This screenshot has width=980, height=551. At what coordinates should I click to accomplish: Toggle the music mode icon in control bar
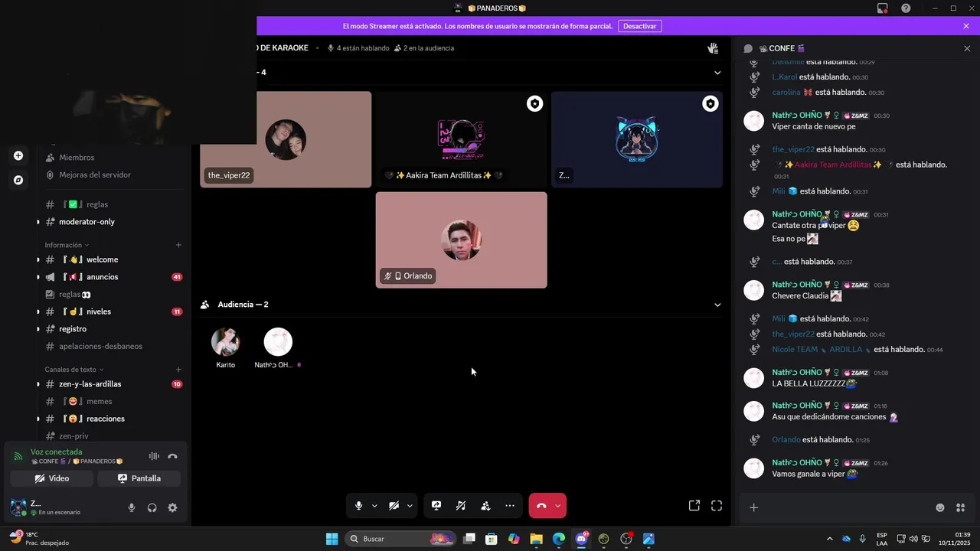461,506
